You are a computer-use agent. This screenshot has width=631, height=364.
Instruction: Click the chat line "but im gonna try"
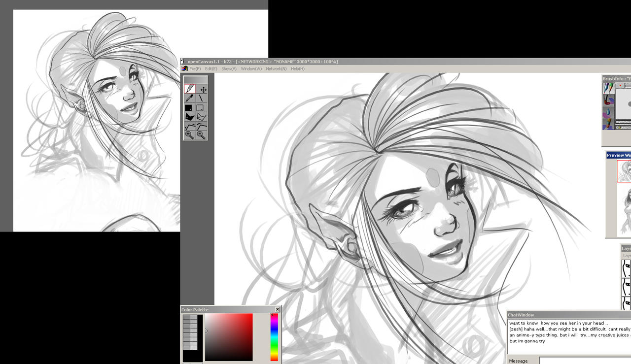527,341
